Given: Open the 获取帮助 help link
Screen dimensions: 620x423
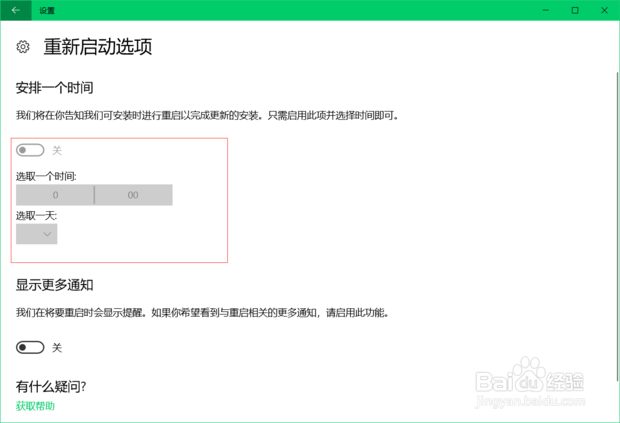Looking at the screenshot, I should (x=35, y=406).
